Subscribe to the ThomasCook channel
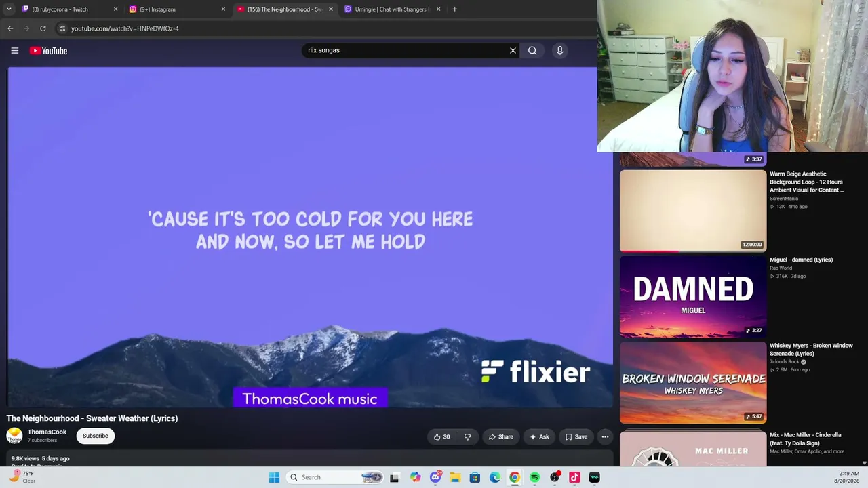 pyautogui.click(x=95, y=436)
